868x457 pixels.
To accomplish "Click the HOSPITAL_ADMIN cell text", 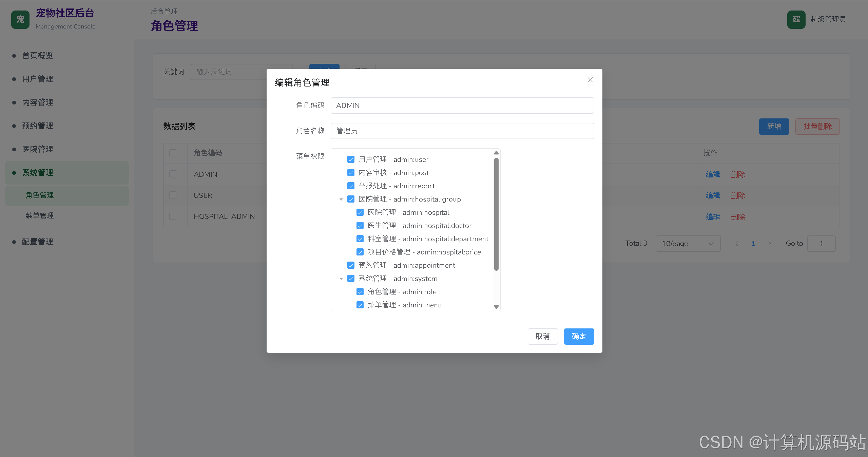I will tap(224, 216).
